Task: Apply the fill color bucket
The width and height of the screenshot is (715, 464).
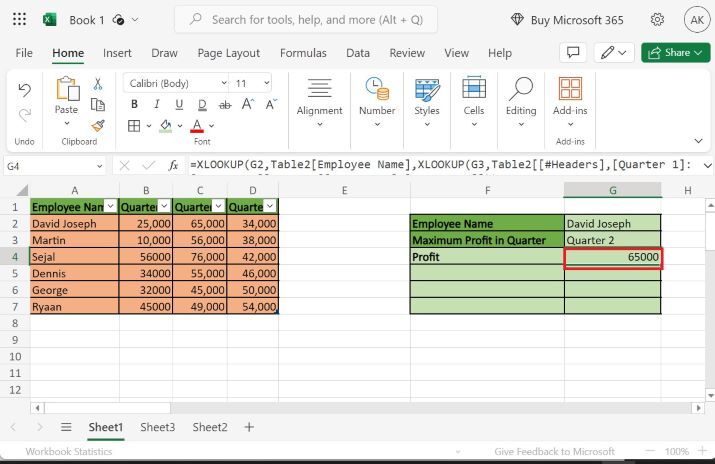Action: click(166, 125)
